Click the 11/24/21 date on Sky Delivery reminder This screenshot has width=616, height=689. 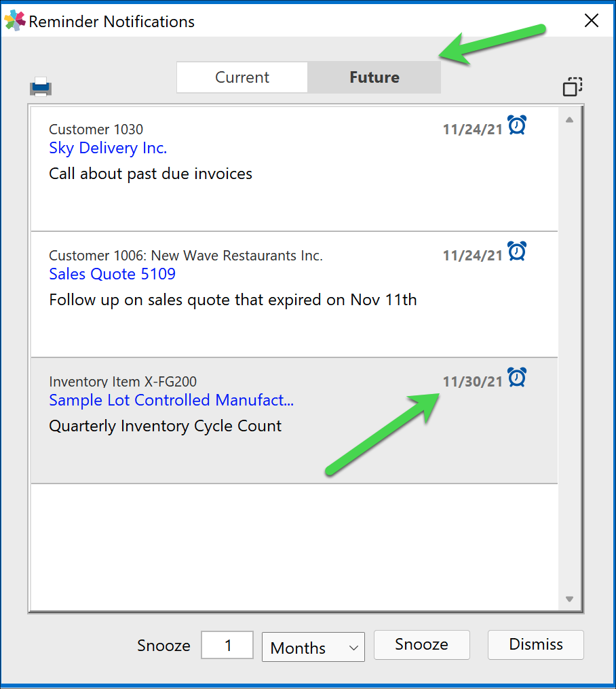coord(473,125)
